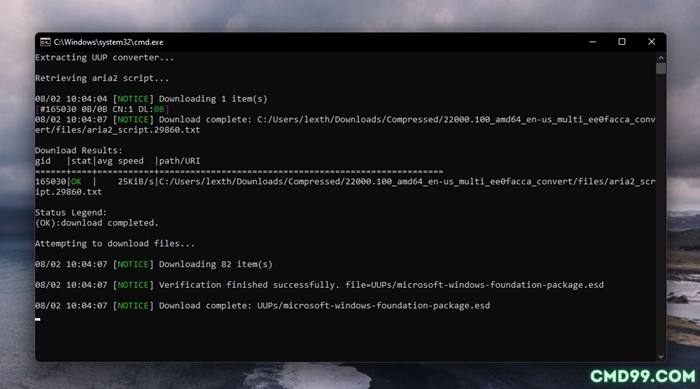Image resolution: width=700 pixels, height=389 pixels.
Task: Click the line 'Extracting UUP converter...'
Action: [x=104, y=58]
